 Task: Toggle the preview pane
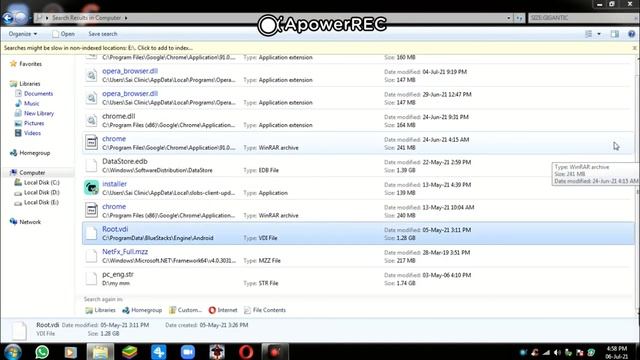coord(615,34)
